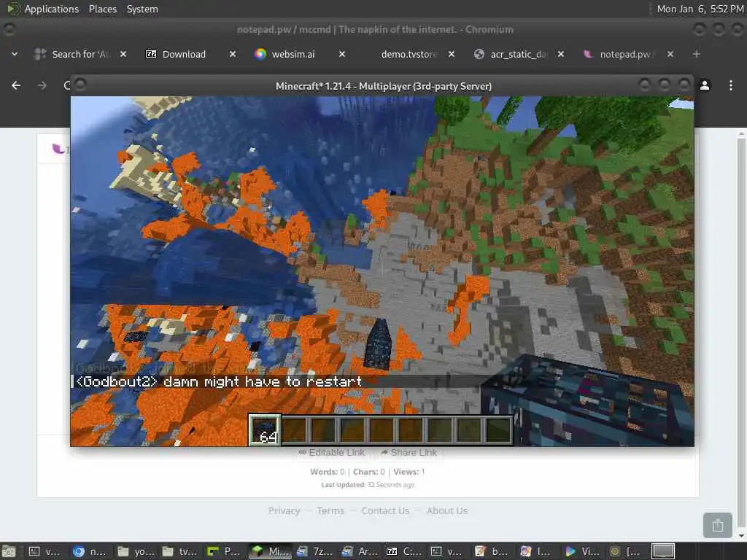Image resolution: width=747 pixels, height=560 pixels.
Task: Open the System menu
Action: 142,9
